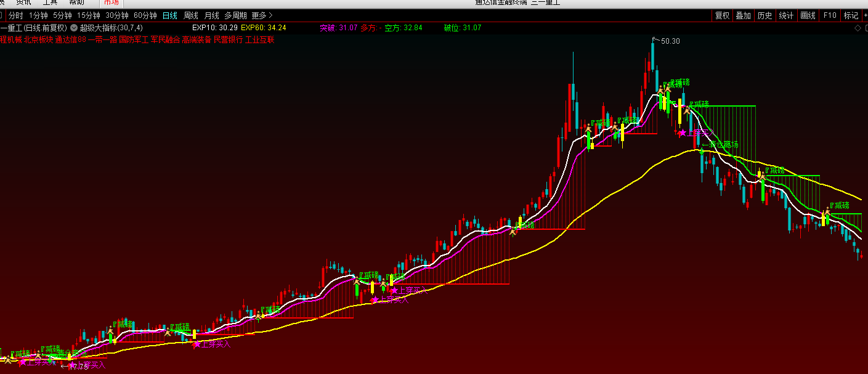Click the 空方: 32.84 readout

404,28
